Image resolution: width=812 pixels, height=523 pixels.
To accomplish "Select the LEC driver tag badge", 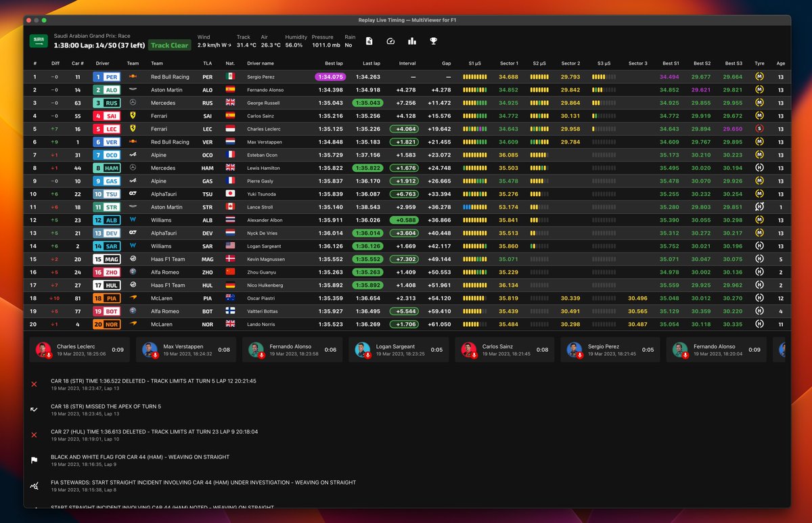I will (x=106, y=129).
